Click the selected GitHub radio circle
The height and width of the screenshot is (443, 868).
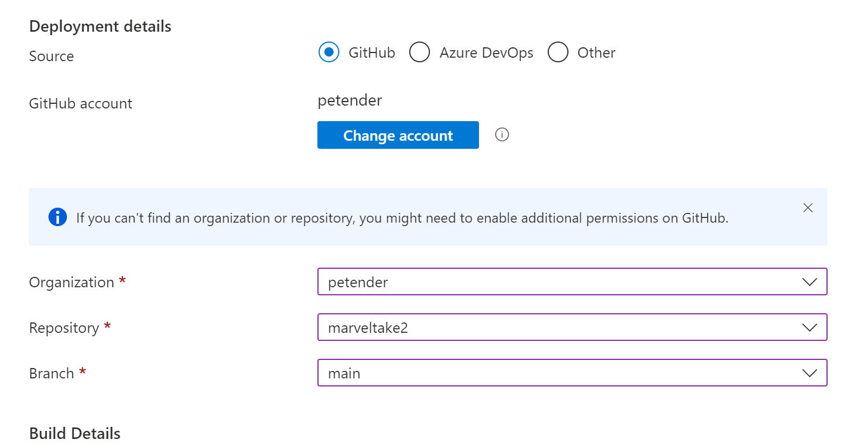328,52
